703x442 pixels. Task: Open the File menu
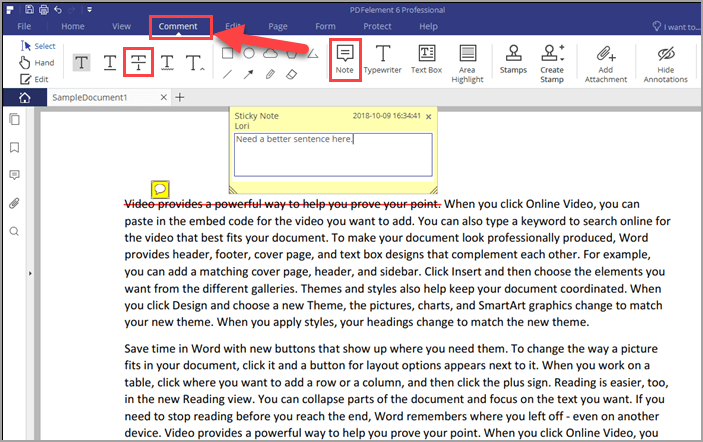24,26
